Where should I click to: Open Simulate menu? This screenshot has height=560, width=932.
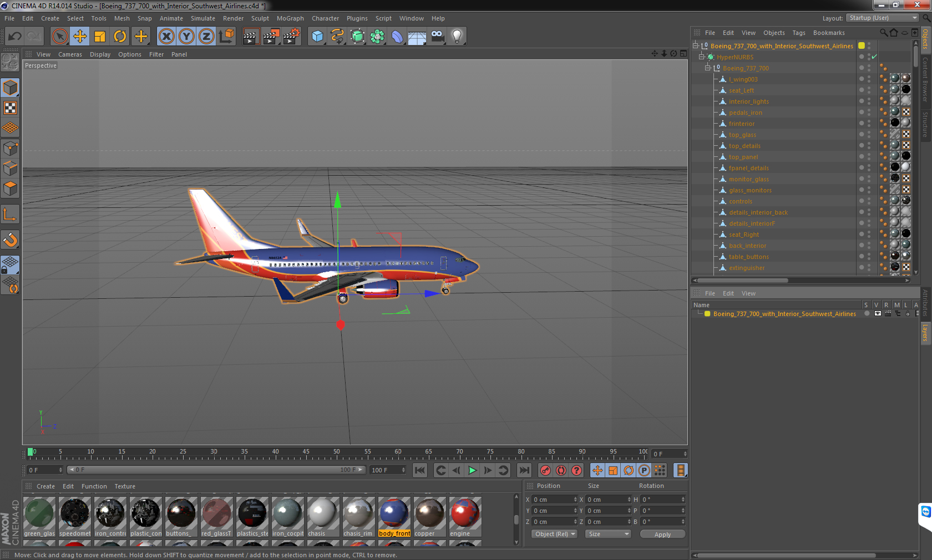tap(202, 18)
